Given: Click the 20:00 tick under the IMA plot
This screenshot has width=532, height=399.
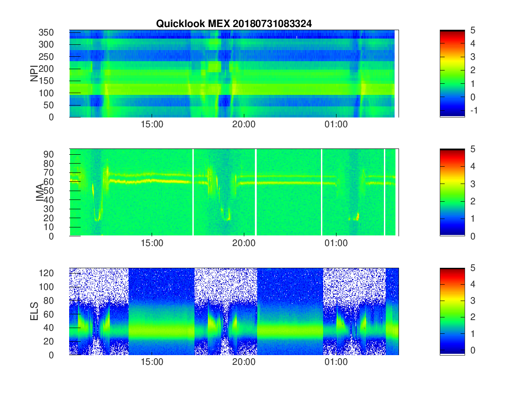Looking at the screenshot, I should tap(244, 243).
